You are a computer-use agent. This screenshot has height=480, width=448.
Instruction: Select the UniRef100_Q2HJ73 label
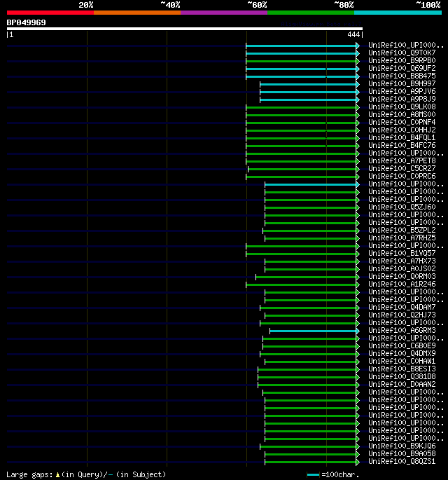(x=402, y=315)
